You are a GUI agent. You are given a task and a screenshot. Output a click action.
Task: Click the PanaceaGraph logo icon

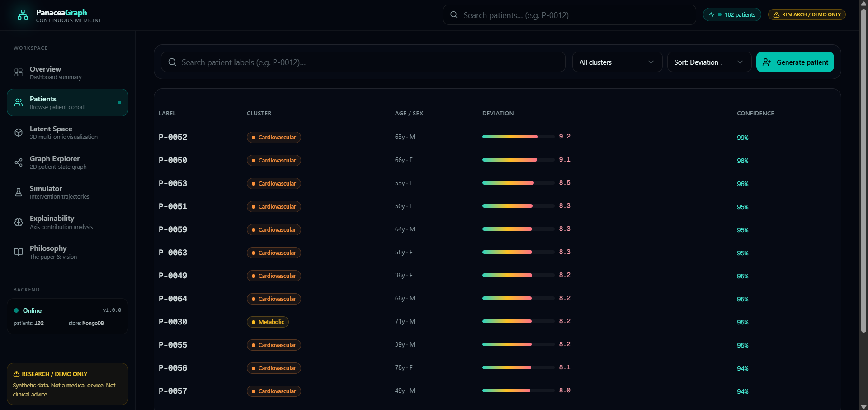[x=23, y=15]
